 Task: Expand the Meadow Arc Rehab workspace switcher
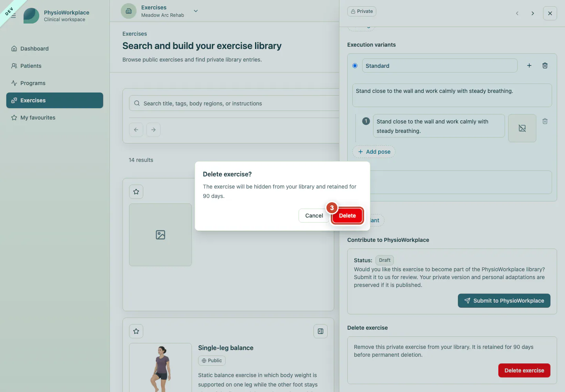click(196, 11)
